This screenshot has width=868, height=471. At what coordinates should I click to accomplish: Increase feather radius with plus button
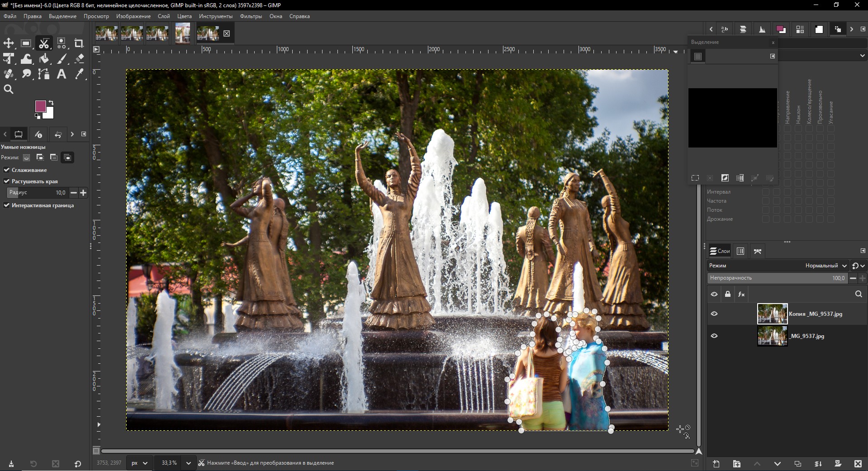tap(83, 193)
